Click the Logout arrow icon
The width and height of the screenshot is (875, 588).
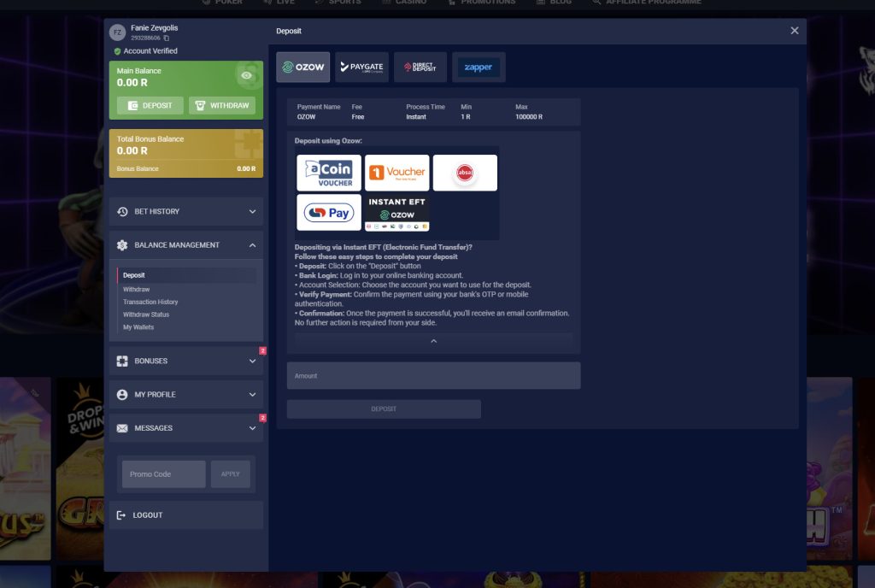point(121,514)
